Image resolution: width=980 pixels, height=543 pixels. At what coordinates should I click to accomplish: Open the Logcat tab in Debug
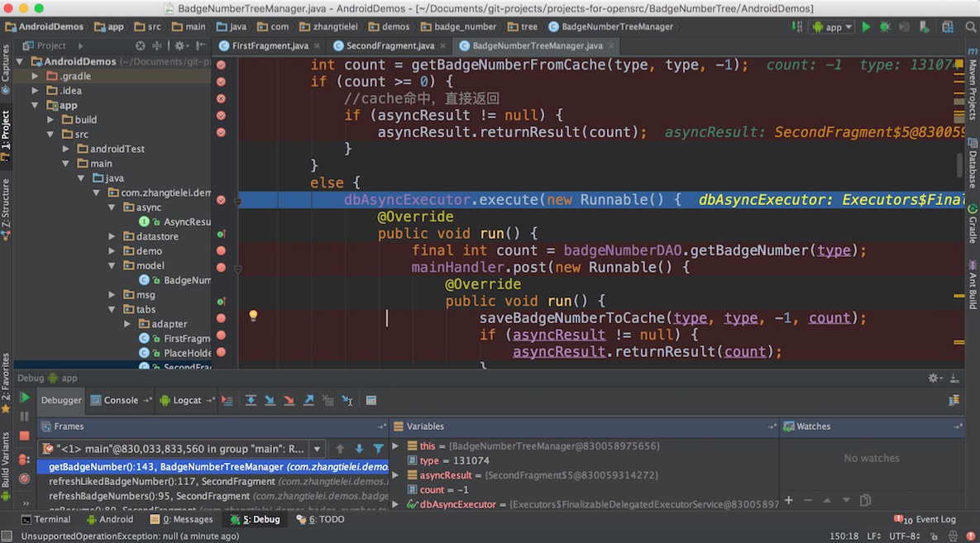[x=186, y=401]
